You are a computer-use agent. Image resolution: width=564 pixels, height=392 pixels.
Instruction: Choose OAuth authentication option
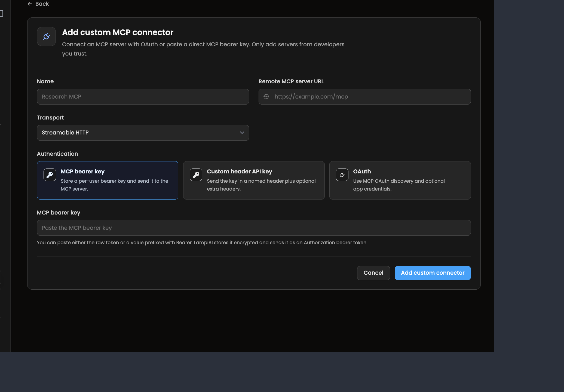[x=400, y=180]
